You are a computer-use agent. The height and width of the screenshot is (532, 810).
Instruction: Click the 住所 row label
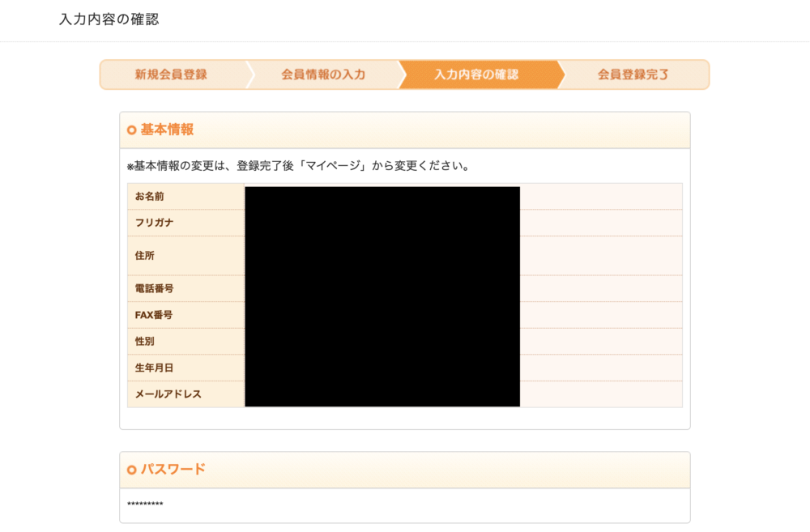(145, 256)
